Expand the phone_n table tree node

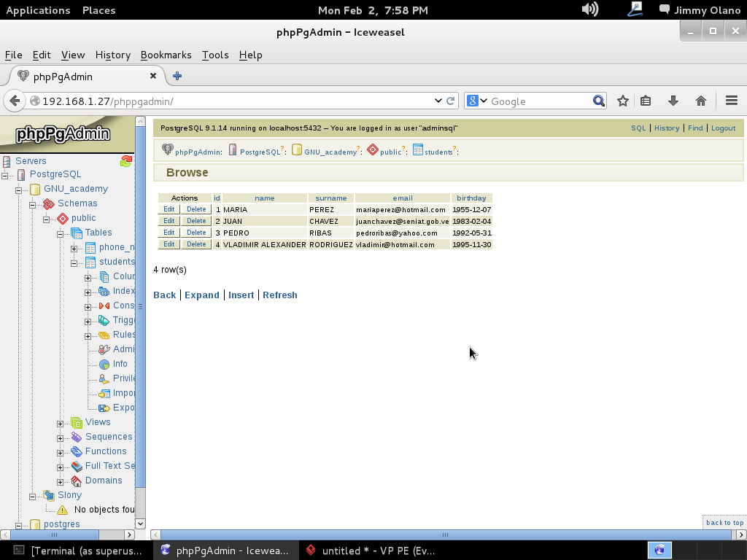(74, 248)
